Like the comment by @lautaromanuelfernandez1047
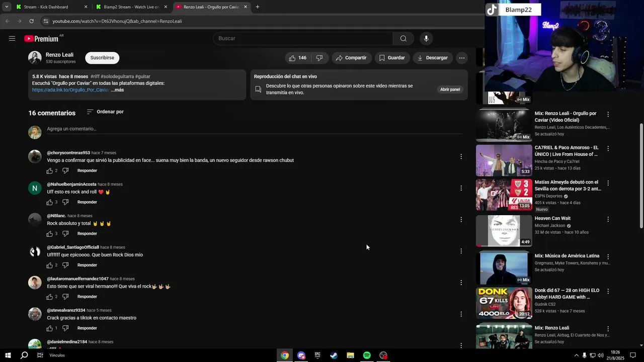Image resolution: width=644 pixels, height=362 pixels. [49, 297]
